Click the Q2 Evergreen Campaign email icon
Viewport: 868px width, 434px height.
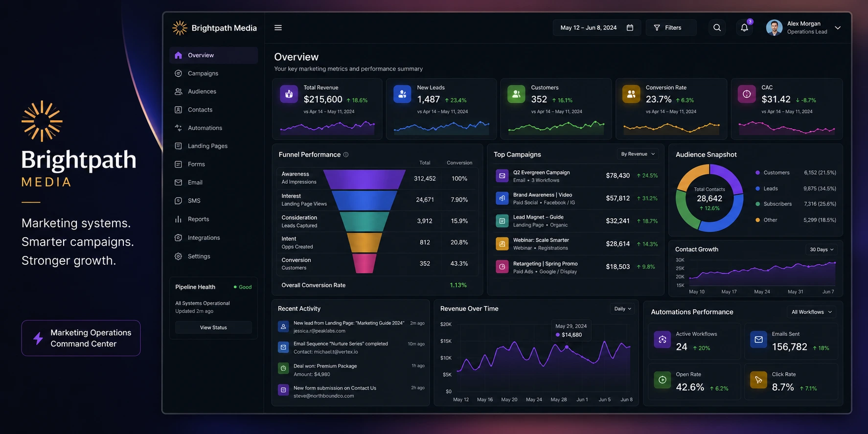(x=502, y=176)
